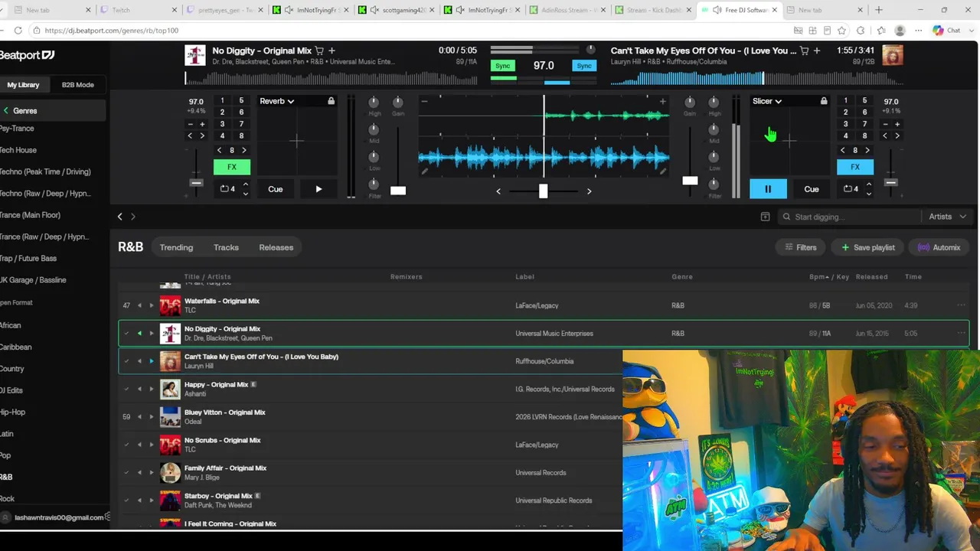Click the left deck Low EQ knob

point(374,157)
